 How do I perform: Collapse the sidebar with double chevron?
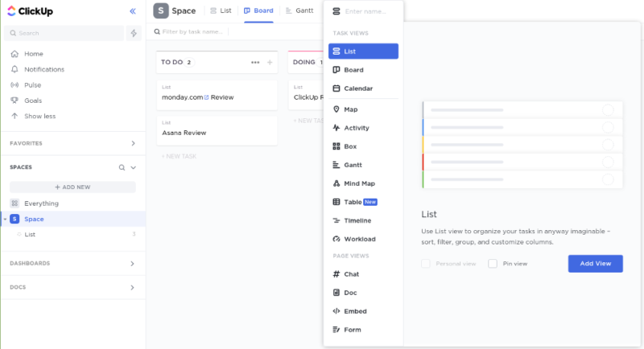(133, 11)
